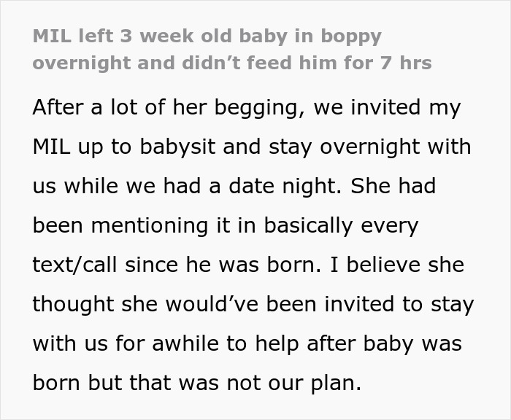Click "overnight" in the title's second line
The height and width of the screenshot is (420, 511).
[x=80, y=63]
